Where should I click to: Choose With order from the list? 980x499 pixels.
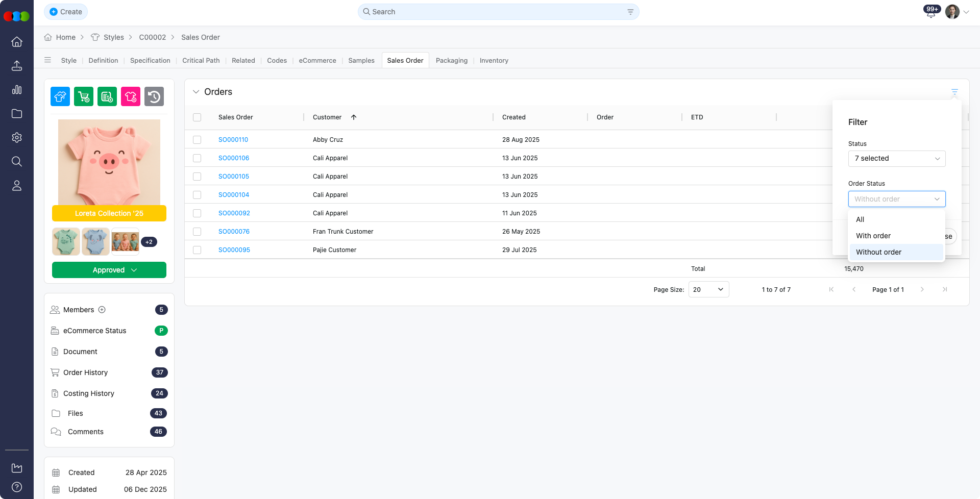pos(873,236)
